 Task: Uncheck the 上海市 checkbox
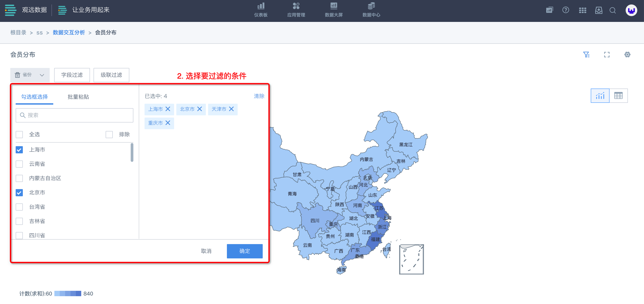(x=19, y=150)
